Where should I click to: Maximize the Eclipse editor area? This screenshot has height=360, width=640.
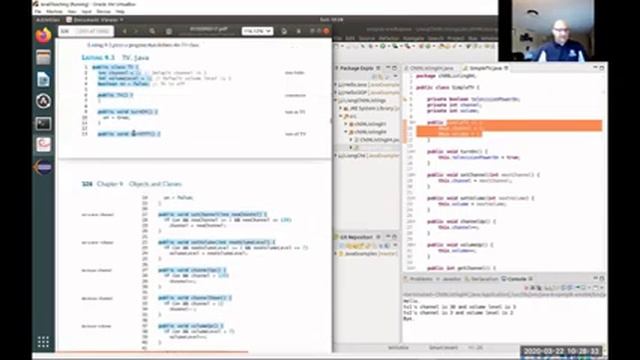(x=602, y=68)
